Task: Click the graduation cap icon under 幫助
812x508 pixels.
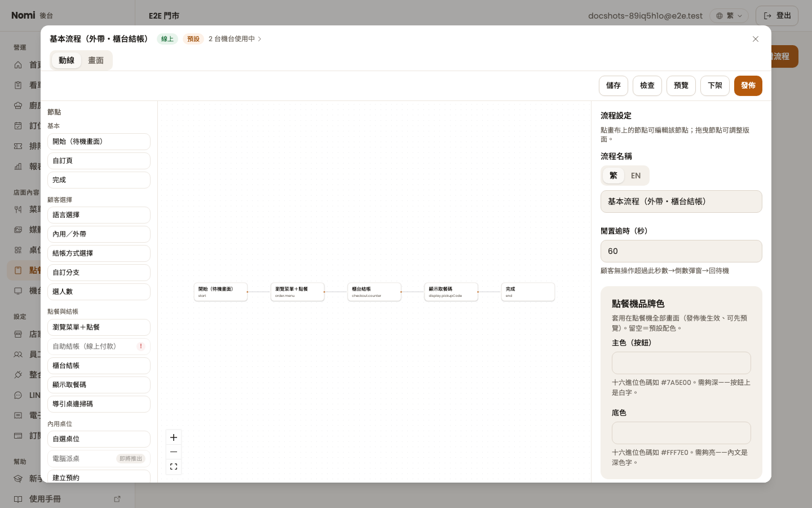Action: (x=18, y=479)
